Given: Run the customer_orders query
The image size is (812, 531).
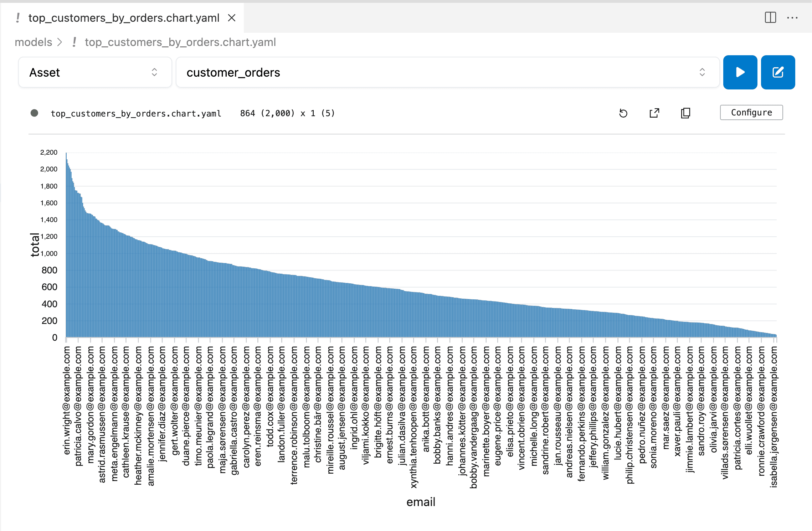Looking at the screenshot, I should coord(740,72).
